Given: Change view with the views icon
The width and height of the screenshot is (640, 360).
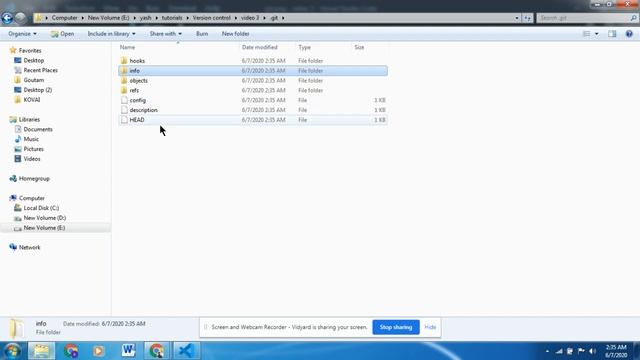Looking at the screenshot, I should click(x=586, y=34).
